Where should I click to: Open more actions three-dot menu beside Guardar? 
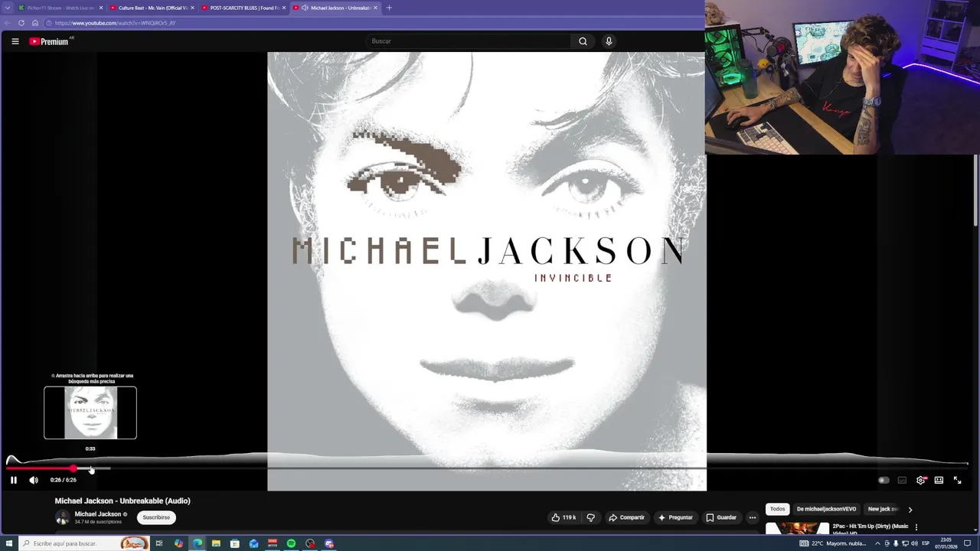(753, 517)
